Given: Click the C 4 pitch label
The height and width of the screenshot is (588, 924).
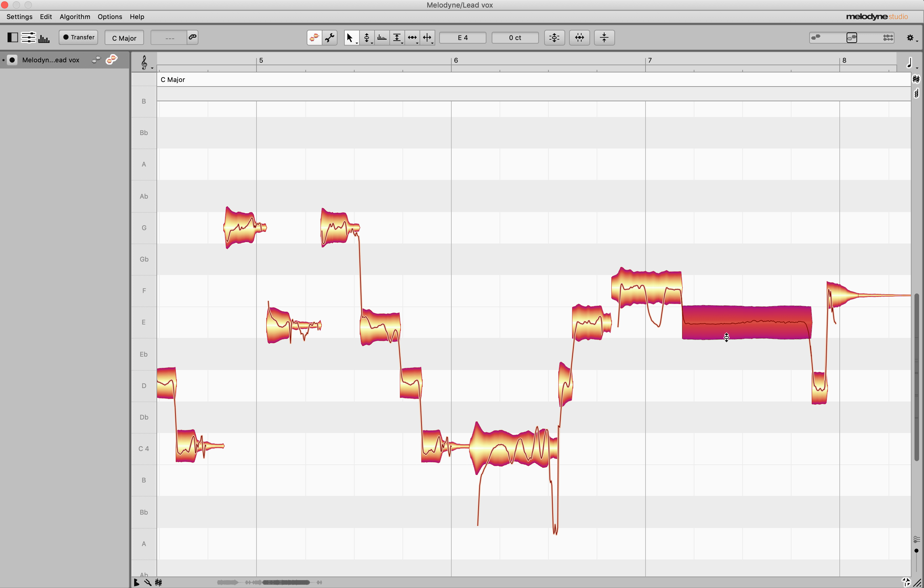Looking at the screenshot, I should click(x=144, y=448).
